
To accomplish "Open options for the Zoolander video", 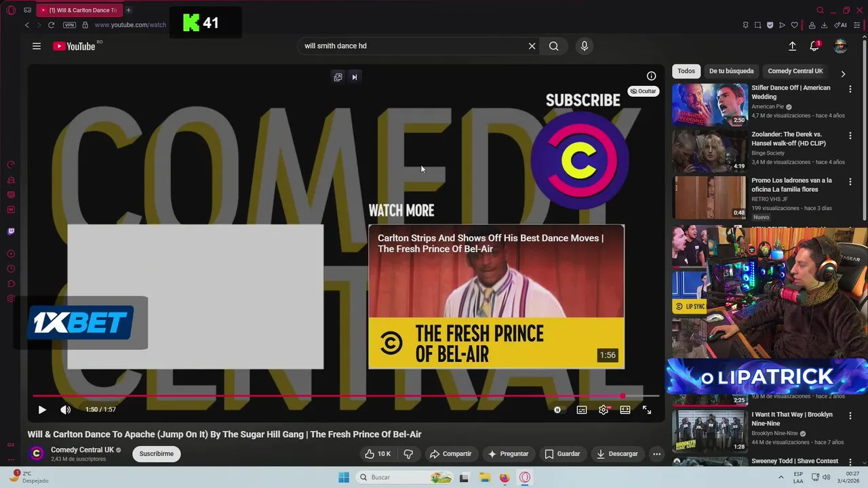I will pos(850,136).
